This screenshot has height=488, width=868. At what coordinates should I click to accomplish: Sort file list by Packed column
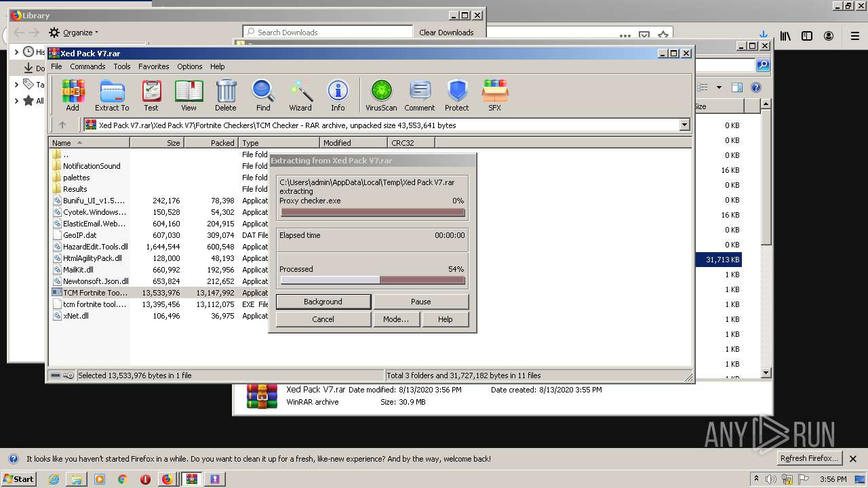pyautogui.click(x=211, y=143)
